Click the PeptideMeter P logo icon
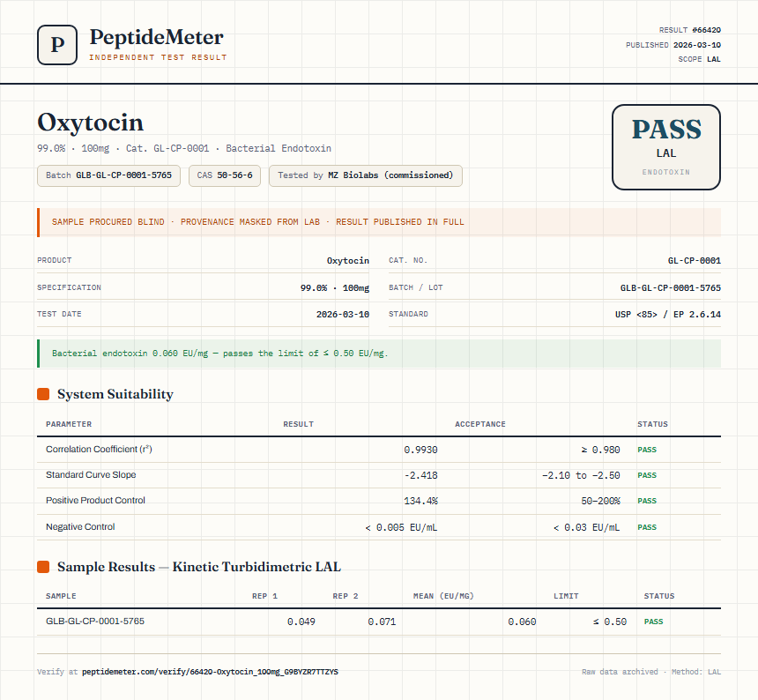 point(57,45)
